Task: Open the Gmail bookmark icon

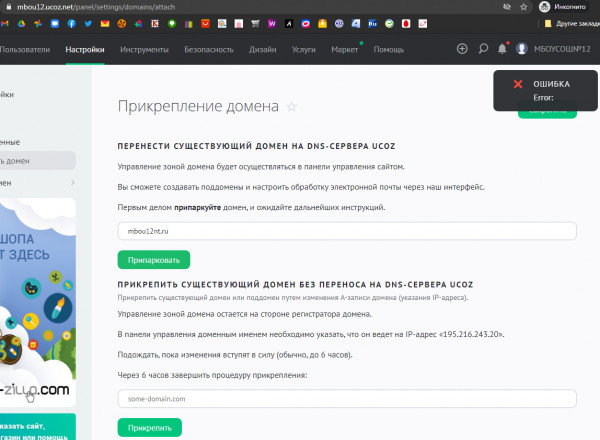Action: (4, 24)
